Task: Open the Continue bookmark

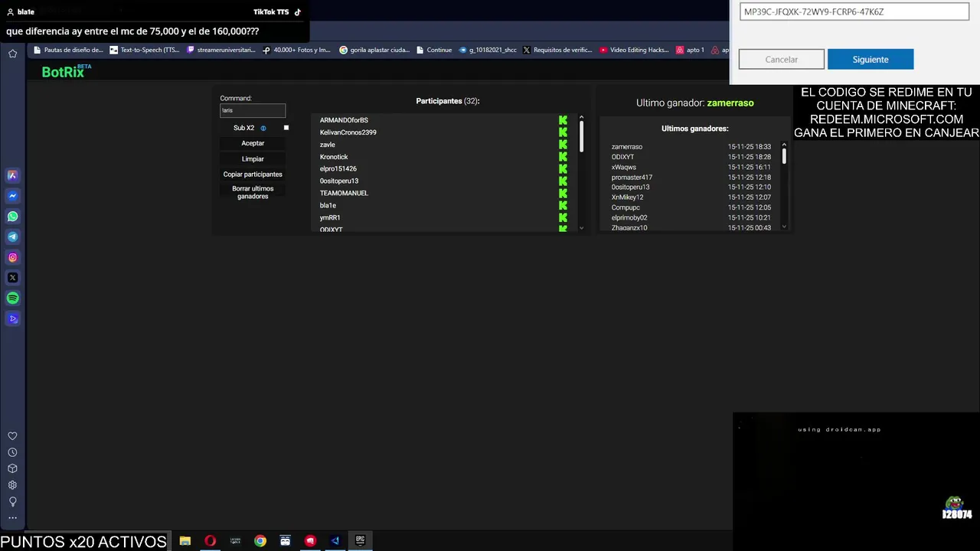Action: click(x=434, y=50)
